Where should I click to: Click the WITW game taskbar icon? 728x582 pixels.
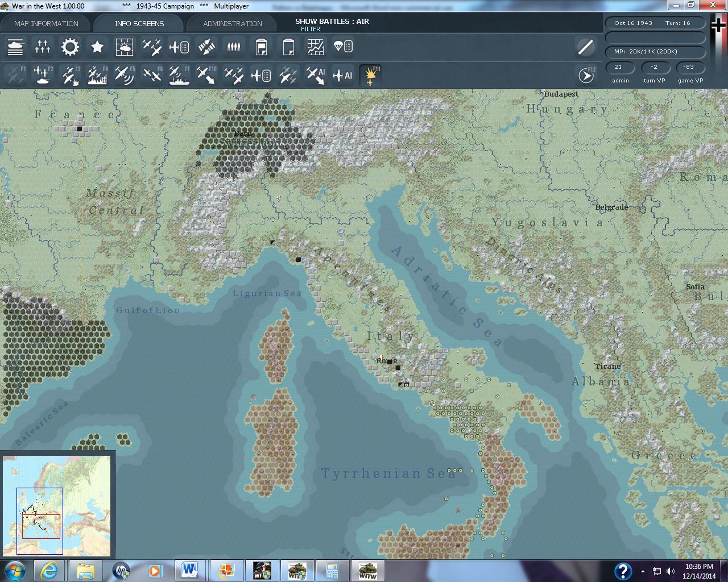[367, 571]
